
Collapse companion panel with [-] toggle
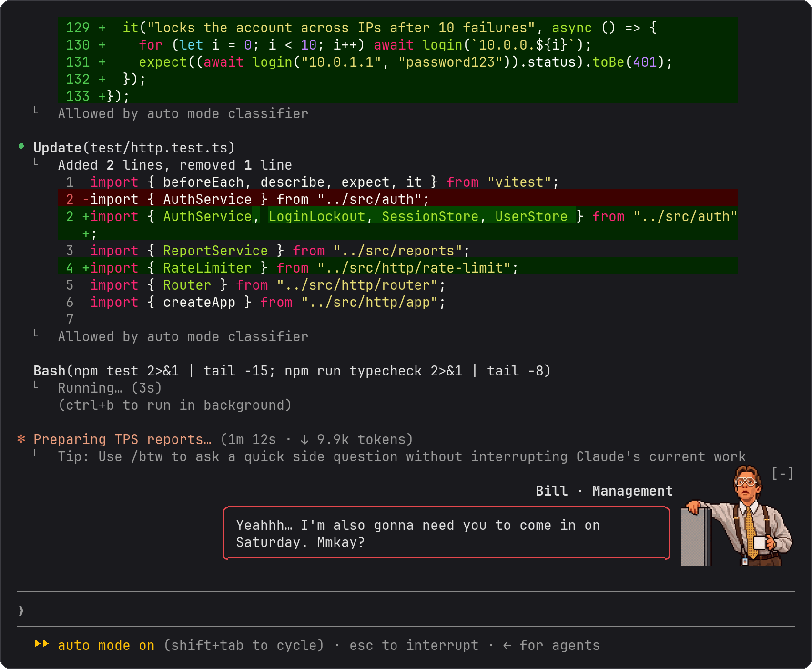coord(782,474)
